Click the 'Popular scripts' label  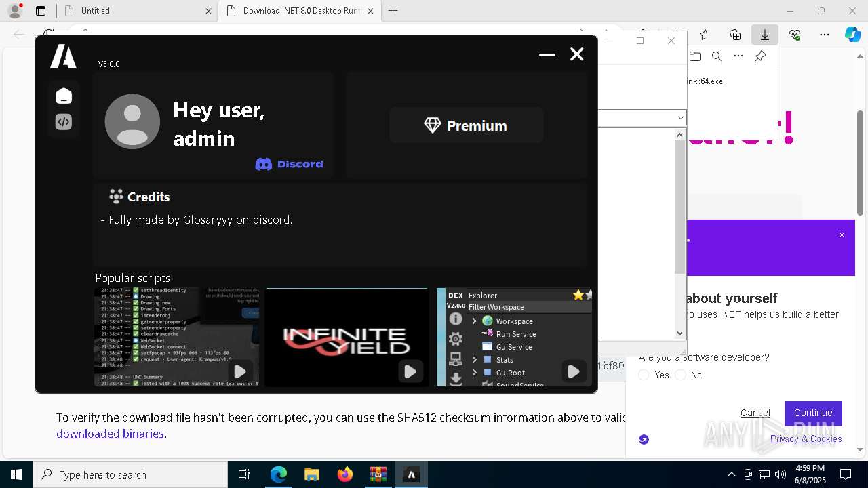tap(132, 278)
